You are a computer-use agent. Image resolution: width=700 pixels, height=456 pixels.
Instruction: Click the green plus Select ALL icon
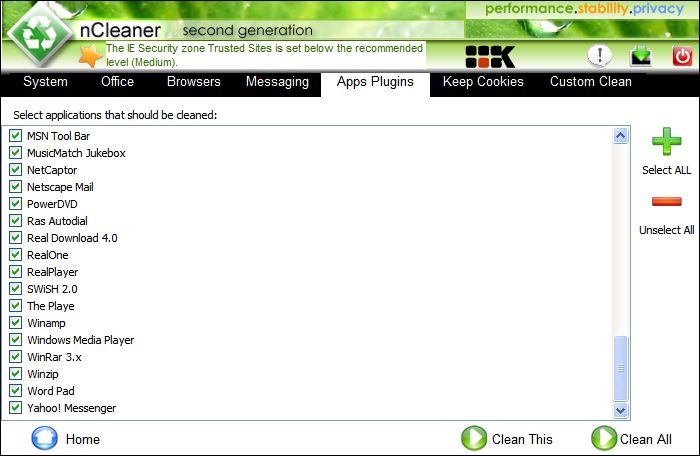tap(667, 141)
